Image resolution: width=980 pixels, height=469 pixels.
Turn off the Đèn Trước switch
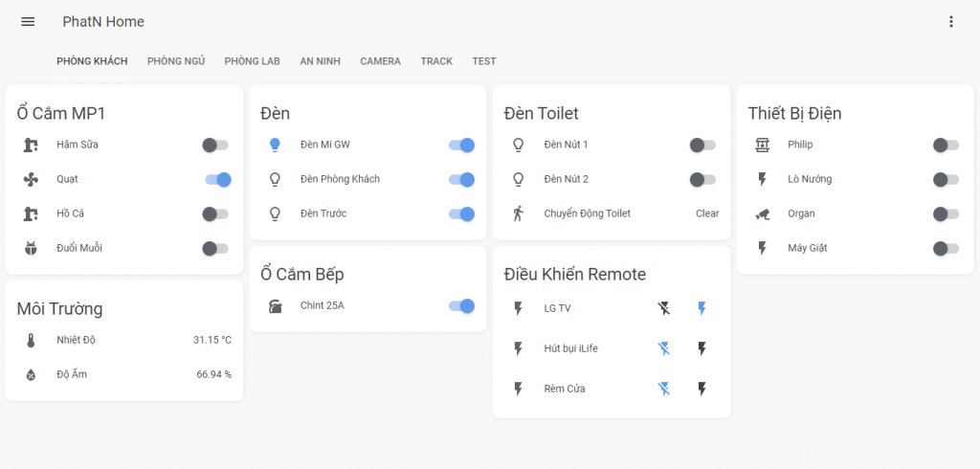pos(461,213)
